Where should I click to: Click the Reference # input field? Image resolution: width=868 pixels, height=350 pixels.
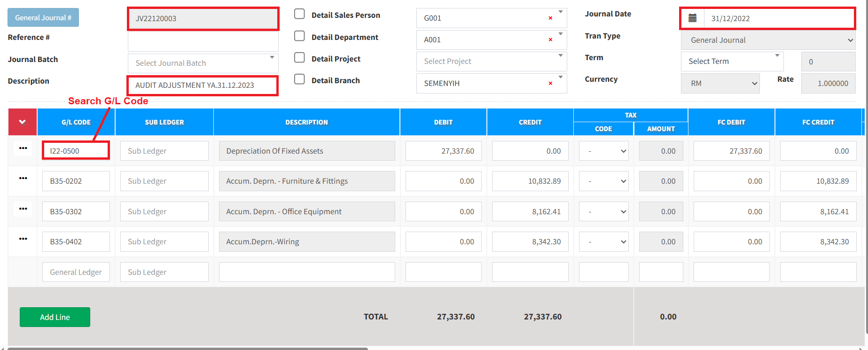pyautogui.click(x=203, y=41)
